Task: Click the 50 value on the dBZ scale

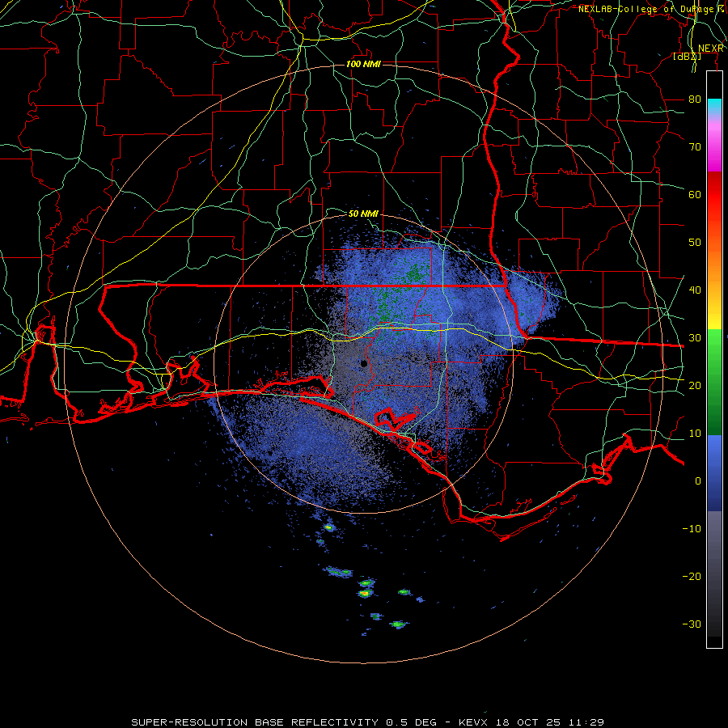Action: click(695, 243)
